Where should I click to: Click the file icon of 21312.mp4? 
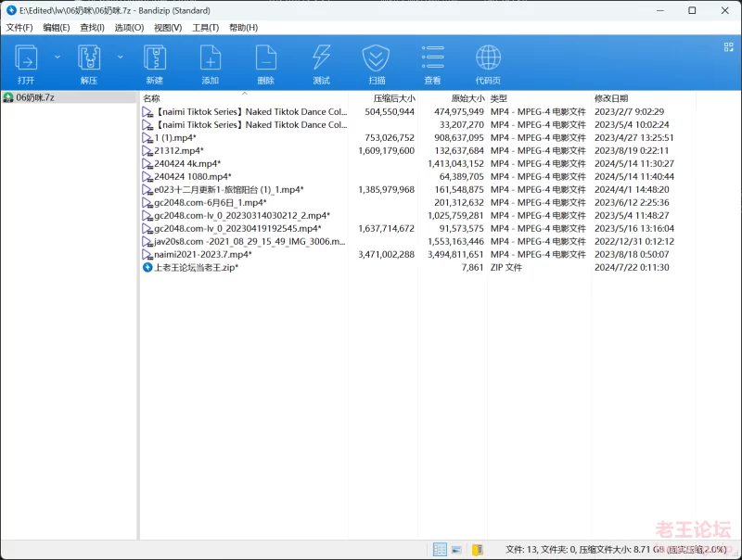tap(147, 151)
